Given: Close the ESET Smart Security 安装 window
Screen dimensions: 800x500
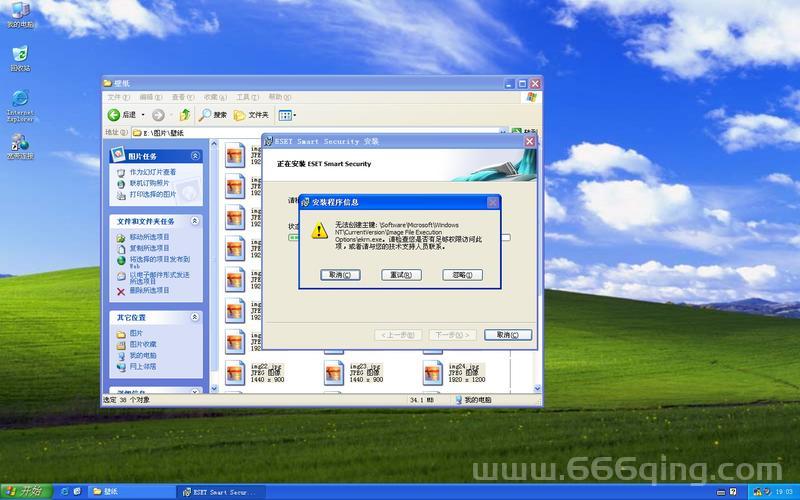Looking at the screenshot, I should coord(530,141).
